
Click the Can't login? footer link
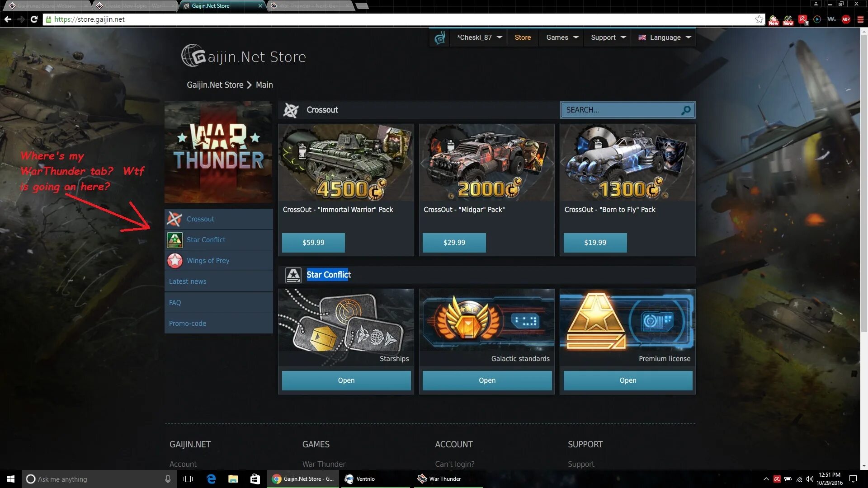pyautogui.click(x=455, y=464)
